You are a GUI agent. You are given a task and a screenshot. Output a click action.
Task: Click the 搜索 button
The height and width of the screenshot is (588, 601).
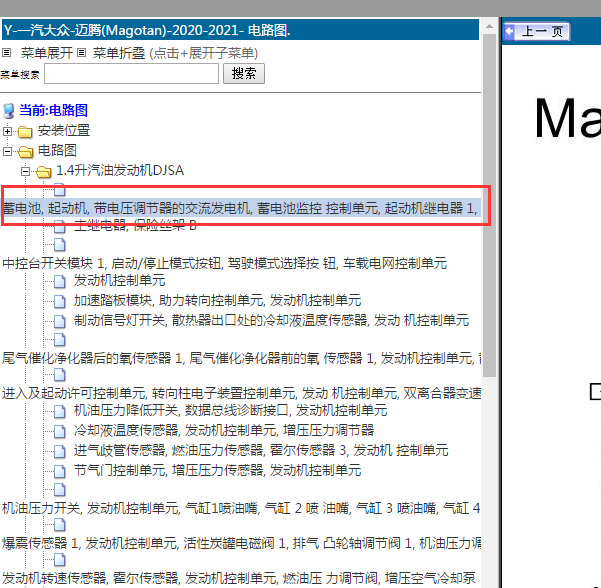[x=244, y=74]
